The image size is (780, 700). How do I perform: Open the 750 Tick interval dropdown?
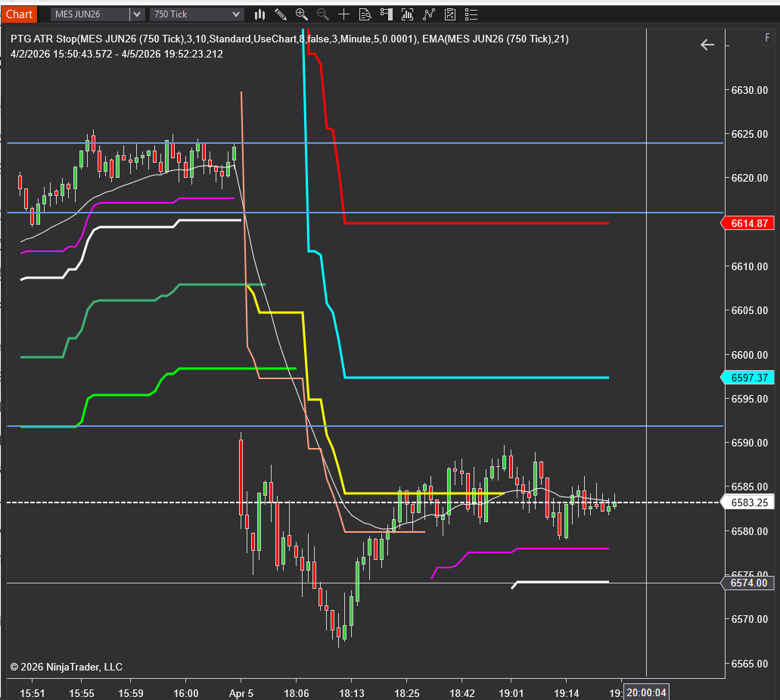click(x=197, y=14)
